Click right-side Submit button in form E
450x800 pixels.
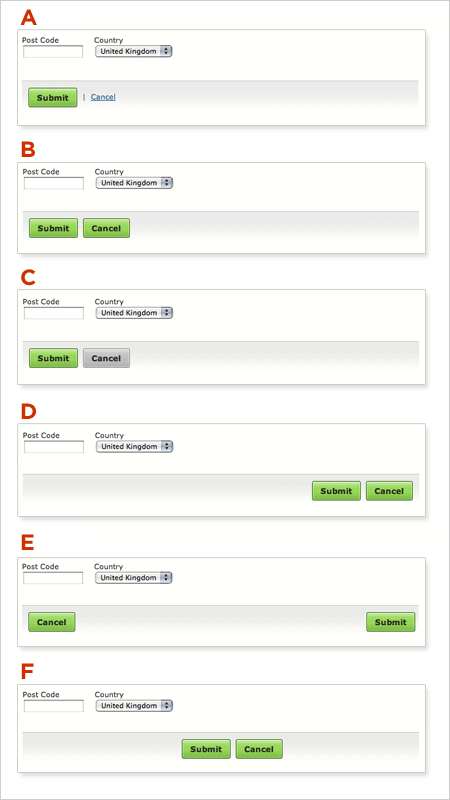391,622
